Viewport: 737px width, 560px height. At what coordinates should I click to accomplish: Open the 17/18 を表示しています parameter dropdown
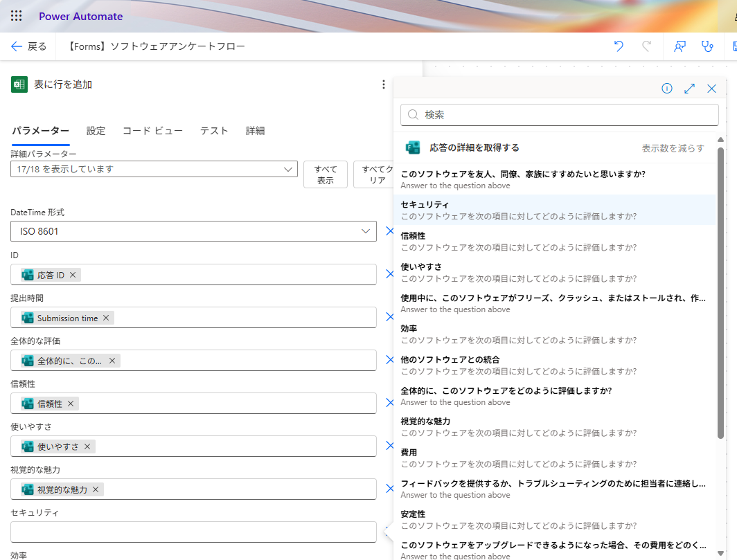(x=289, y=169)
